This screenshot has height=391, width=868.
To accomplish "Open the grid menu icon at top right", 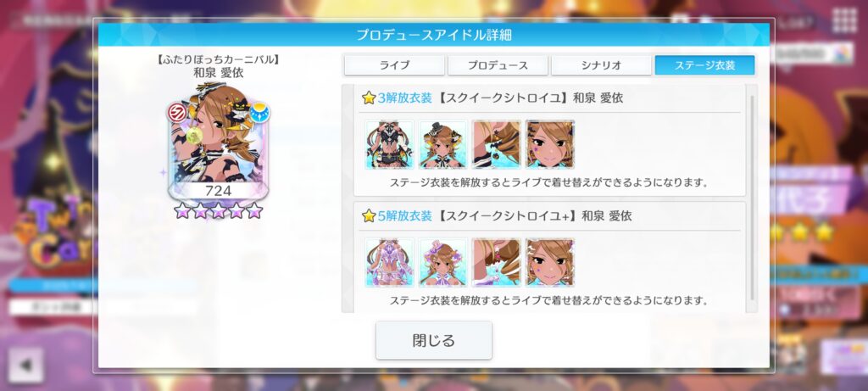I will [x=845, y=21].
